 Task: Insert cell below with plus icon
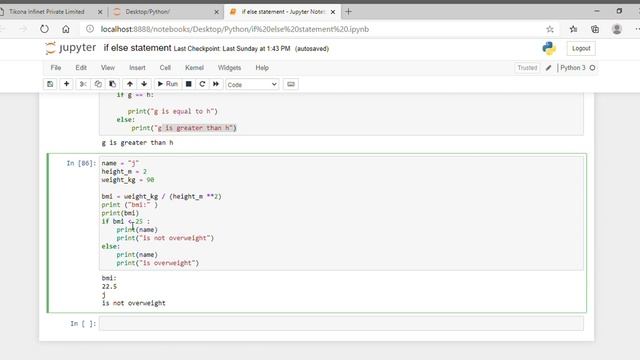(x=66, y=84)
